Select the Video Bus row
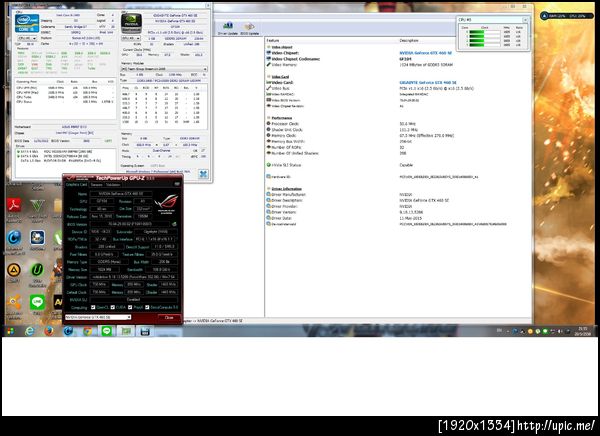Viewport: 600px width, 436px height. click(x=398, y=88)
